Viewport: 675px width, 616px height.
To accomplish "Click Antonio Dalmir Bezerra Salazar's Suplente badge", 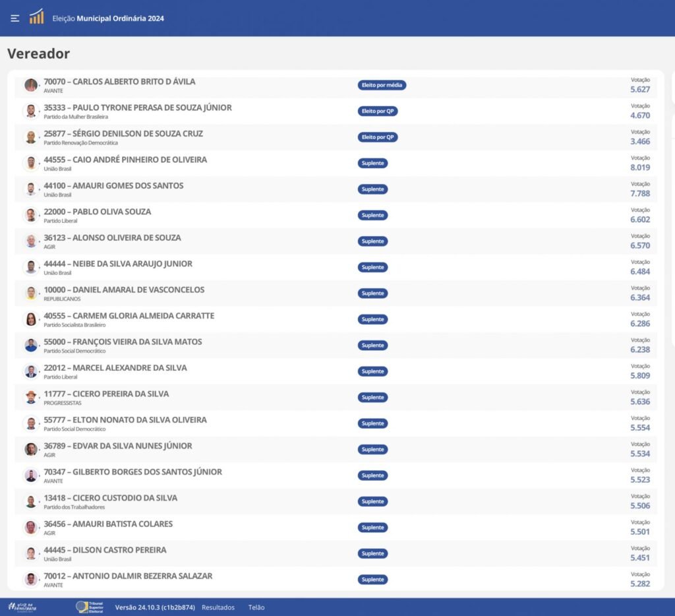I will [x=372, y=580].
